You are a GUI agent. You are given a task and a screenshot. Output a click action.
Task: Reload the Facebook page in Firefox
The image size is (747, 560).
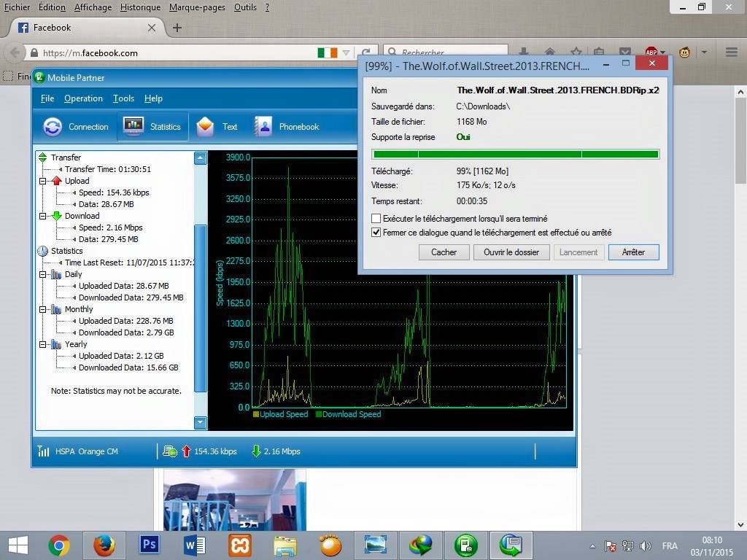pos(366,52)
